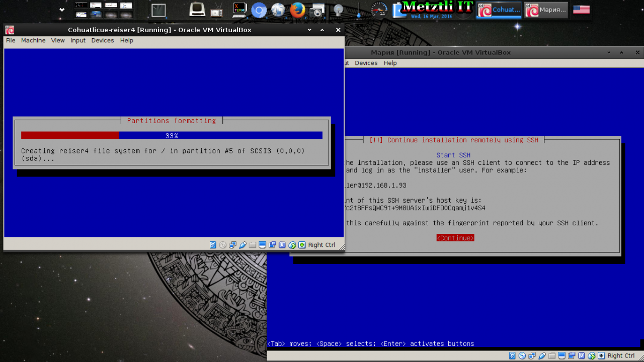Switch to Cohuat... taskbar button
Image resolution: width=644 pixels, height=362 pixels.
[499, 10]
